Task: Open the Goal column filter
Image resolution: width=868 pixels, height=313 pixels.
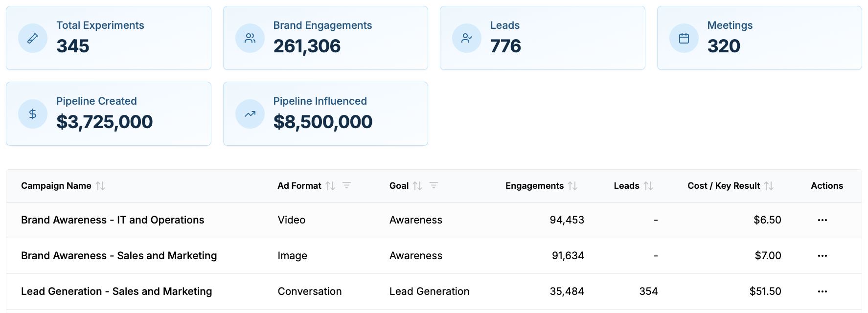Action: coord(434,185)
